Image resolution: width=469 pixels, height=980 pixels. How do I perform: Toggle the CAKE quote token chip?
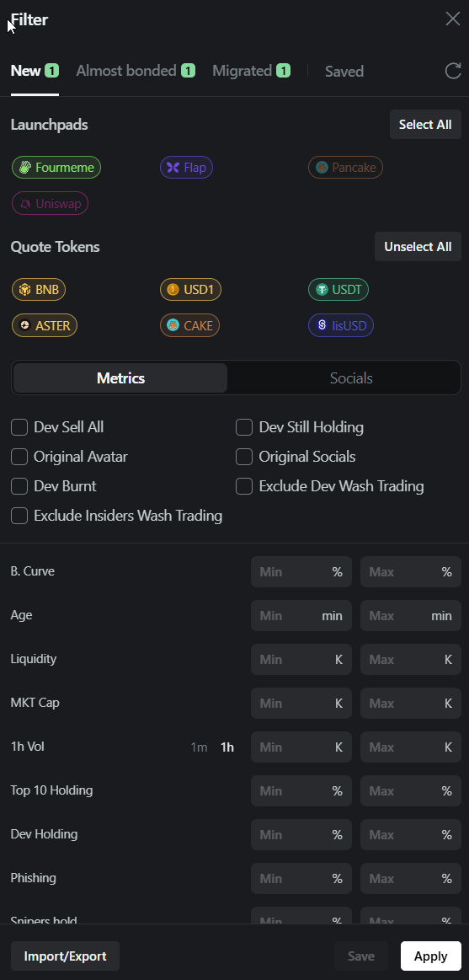click(x=189, y=325)
